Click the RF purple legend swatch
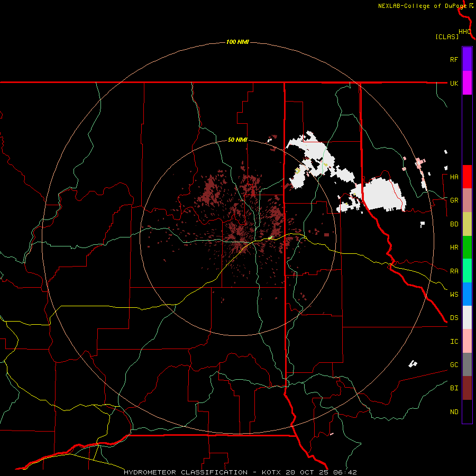Screen dimensions: 476x476 coord(467,59)
